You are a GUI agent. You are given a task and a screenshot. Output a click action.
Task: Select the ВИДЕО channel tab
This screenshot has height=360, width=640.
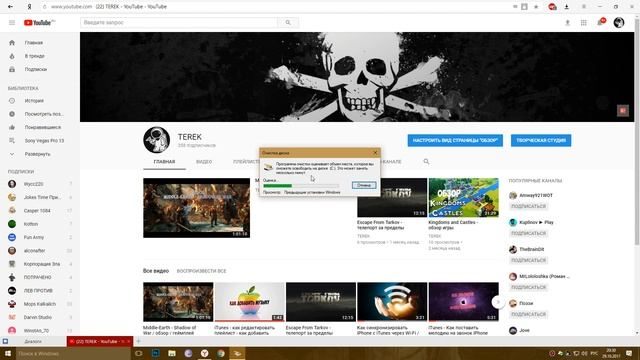pyautogui.click(x=204, y=162)
